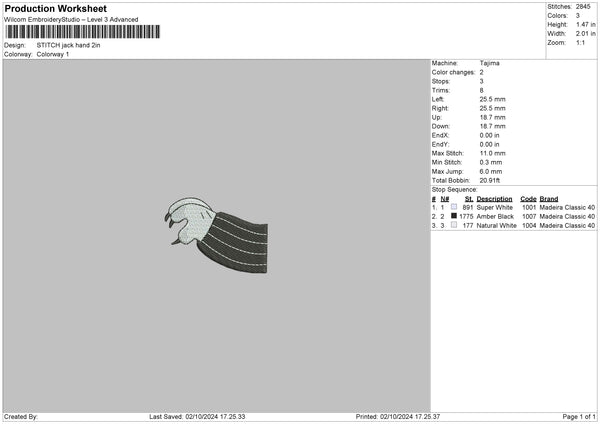Click the Total Bobbin 20.91ft value
This screenshot has height=424, width=600.
[x=493, y=179]
